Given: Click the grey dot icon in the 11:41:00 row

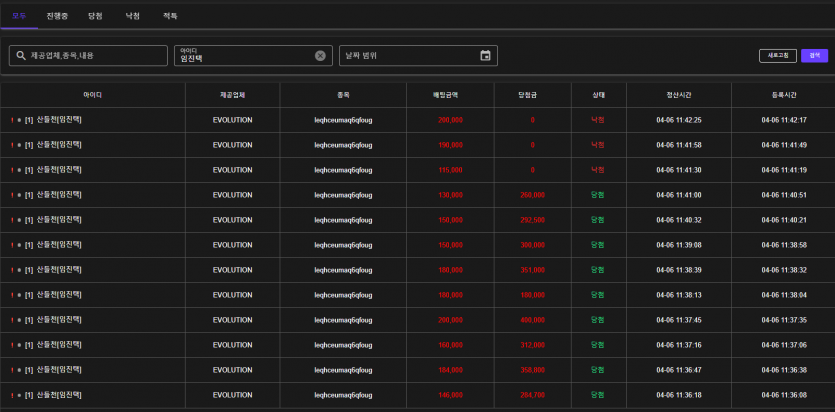Looking at the screenshot, I should tap(19, 195).
